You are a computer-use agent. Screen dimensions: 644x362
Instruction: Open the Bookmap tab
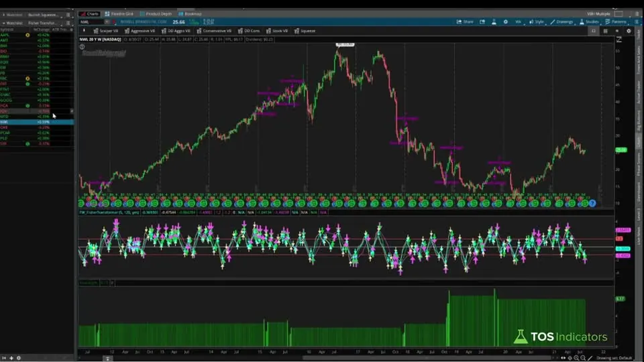pyautogui.click(x=190, y=13)
